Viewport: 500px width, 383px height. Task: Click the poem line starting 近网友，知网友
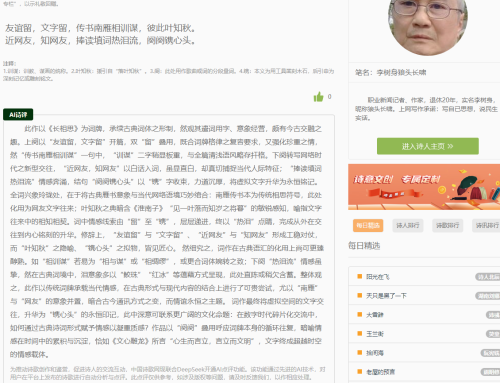pyautogui.click(x=100, y=40)
